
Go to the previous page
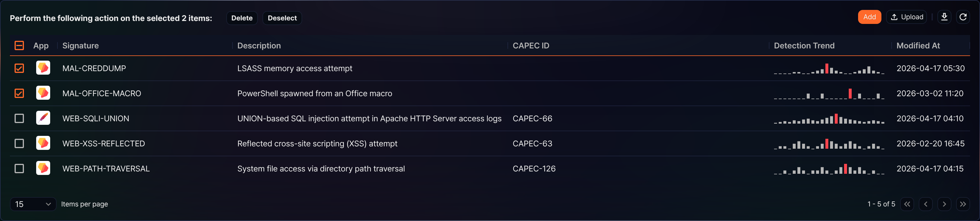coord(925,204)
